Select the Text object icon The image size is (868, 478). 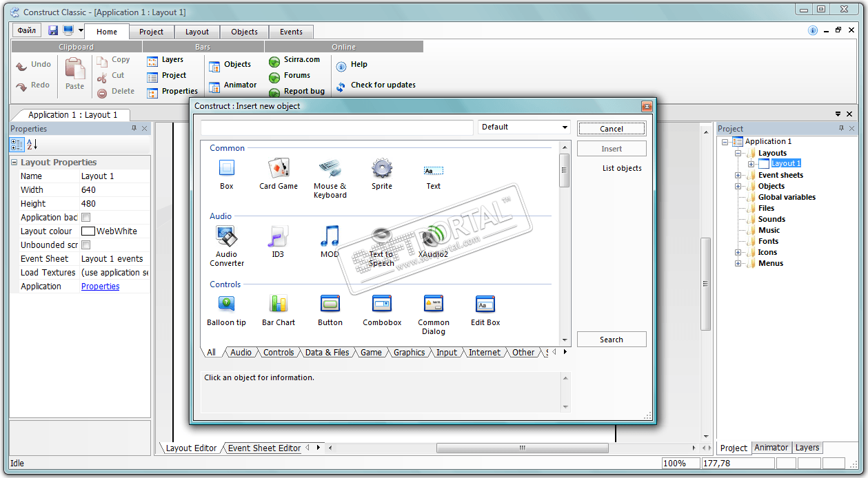434,171
